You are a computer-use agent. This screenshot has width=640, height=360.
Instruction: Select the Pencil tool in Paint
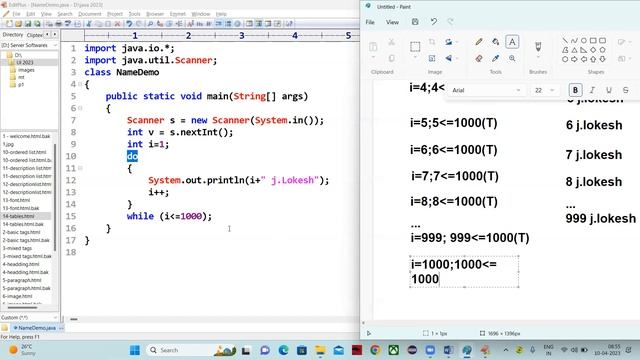479,42
